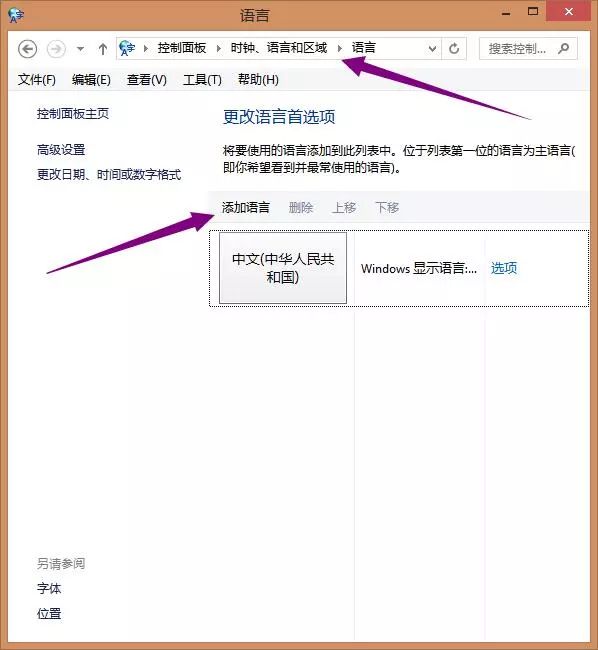Click Windows 显示语言 text in row
The height and width of the screenshot is (650, 598).
click(419, 269)
